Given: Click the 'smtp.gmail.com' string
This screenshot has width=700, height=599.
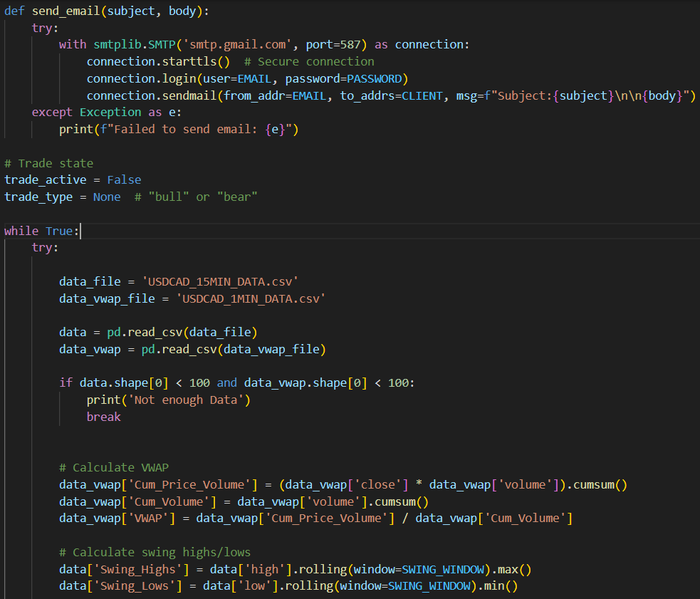Looking at the screenshot, I should (x=238, y=45).
